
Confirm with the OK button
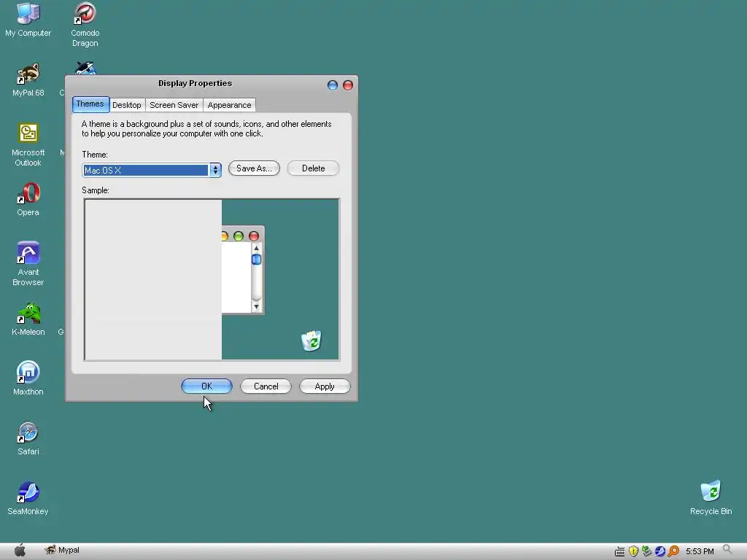pyautogui.click(x=206, y=386)
